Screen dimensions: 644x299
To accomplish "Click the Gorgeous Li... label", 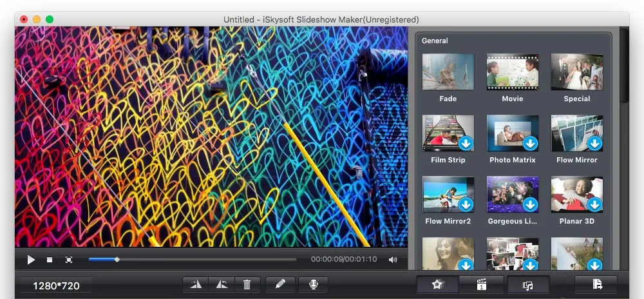I will 513,221.
